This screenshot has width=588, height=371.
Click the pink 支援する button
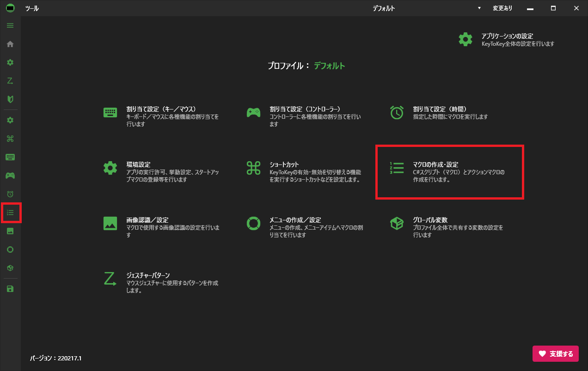click(556, 354)
